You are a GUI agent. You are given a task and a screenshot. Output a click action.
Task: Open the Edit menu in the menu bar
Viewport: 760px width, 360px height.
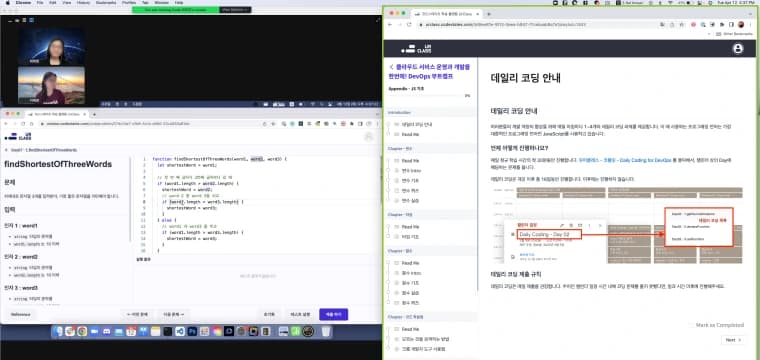(52, 3)
